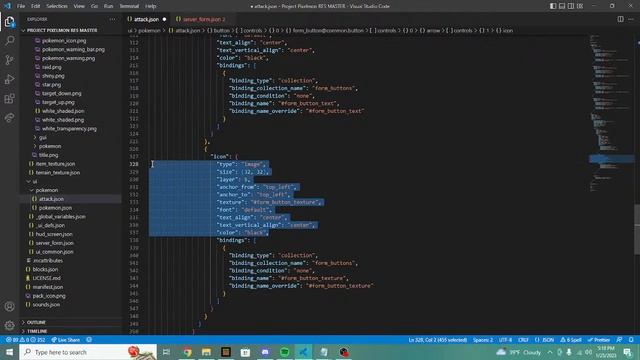This screenshot has width=640, height=360.
Task: Click the Prettier status bar item
Action: (599, 340)
